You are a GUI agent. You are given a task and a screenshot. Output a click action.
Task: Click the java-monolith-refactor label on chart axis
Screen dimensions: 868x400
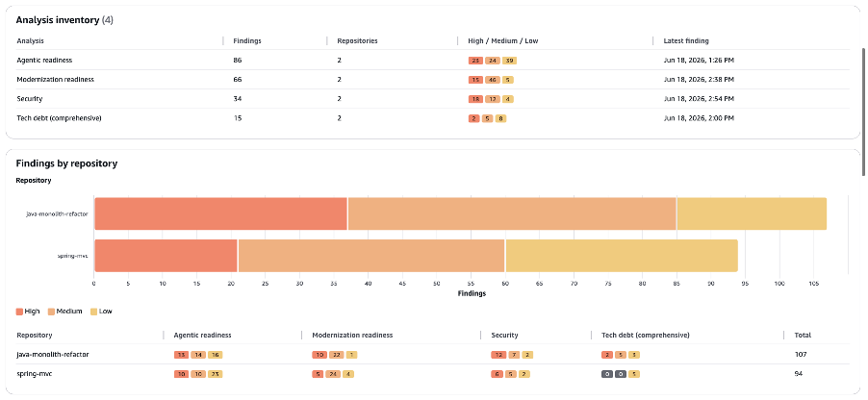(x=57, y=213)
